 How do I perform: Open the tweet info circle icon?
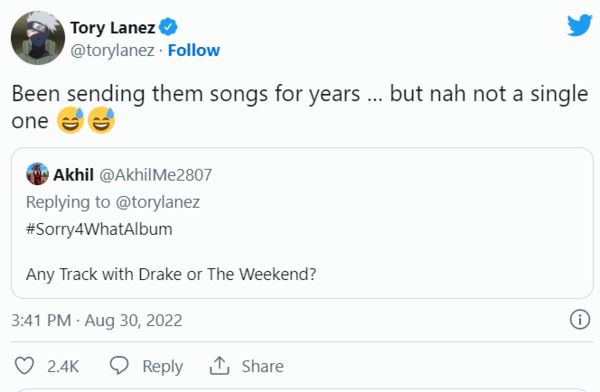(580, 320)
